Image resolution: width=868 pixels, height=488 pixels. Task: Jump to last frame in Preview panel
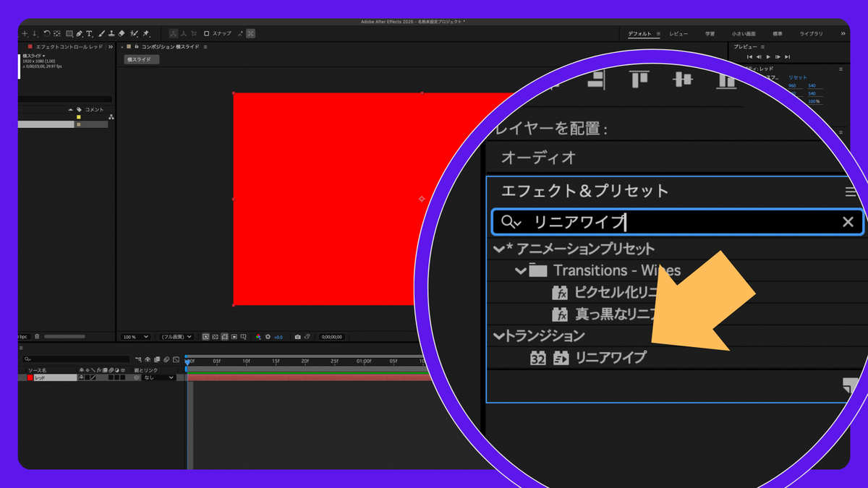coord(787,57)
